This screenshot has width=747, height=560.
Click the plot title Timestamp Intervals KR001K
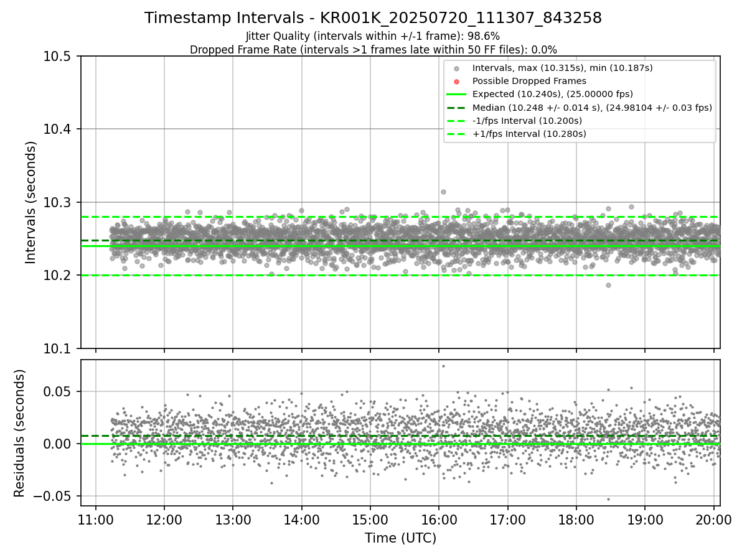coord(373,18)
